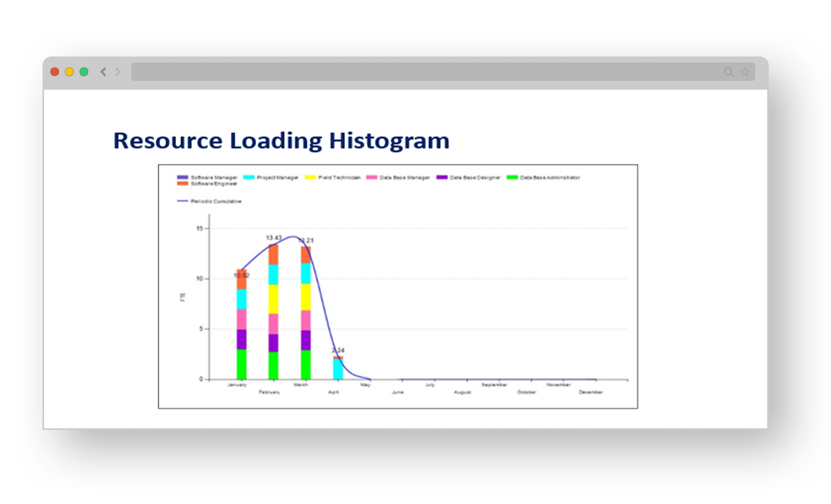The image size is (831, 504).
Task: Click the green maximize window dot
Action: point(84,72)
